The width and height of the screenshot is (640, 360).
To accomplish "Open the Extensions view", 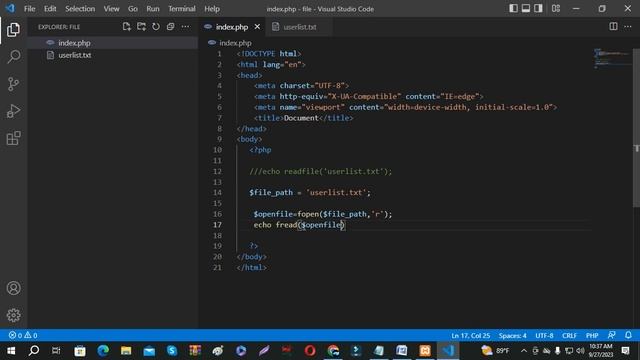I will click(x=13, y=138).
